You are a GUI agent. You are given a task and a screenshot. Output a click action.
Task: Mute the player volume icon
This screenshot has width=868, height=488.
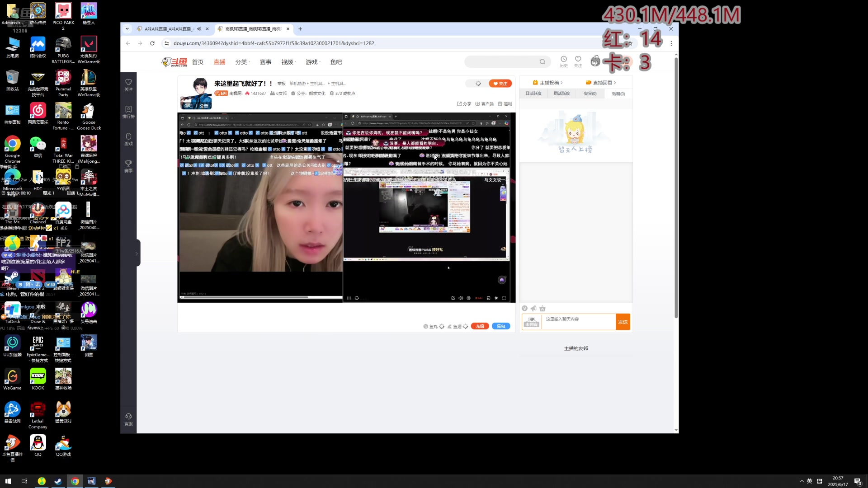[461, 298]
